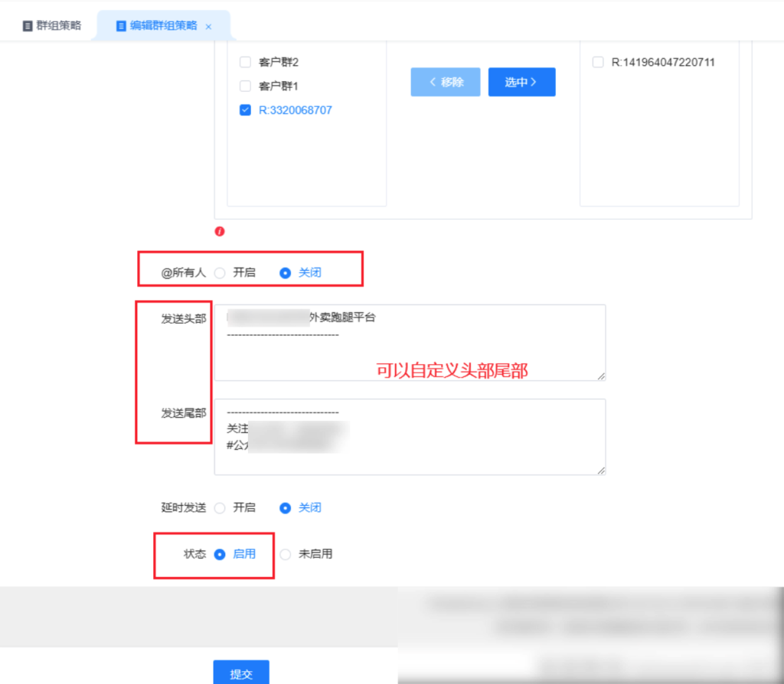Viewport: 784px width, 684px height.
Task: Select 关闭 radio for 延时发送
Action: coord(285,507)
